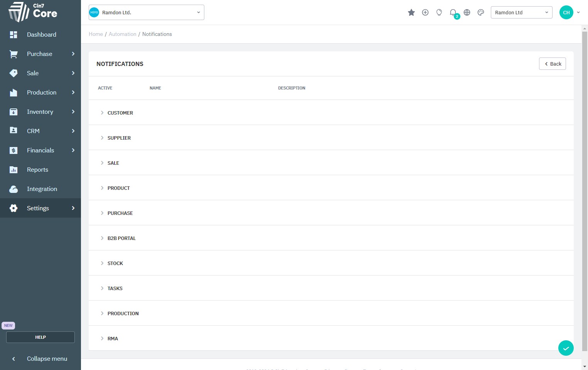Viewport: 588px width, 370px height.
Task: Expand the CUSTOMER notifications group
Action: [120, 113]
